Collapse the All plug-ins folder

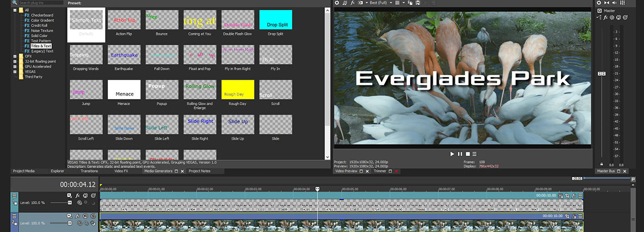click(x=15, y=10)
